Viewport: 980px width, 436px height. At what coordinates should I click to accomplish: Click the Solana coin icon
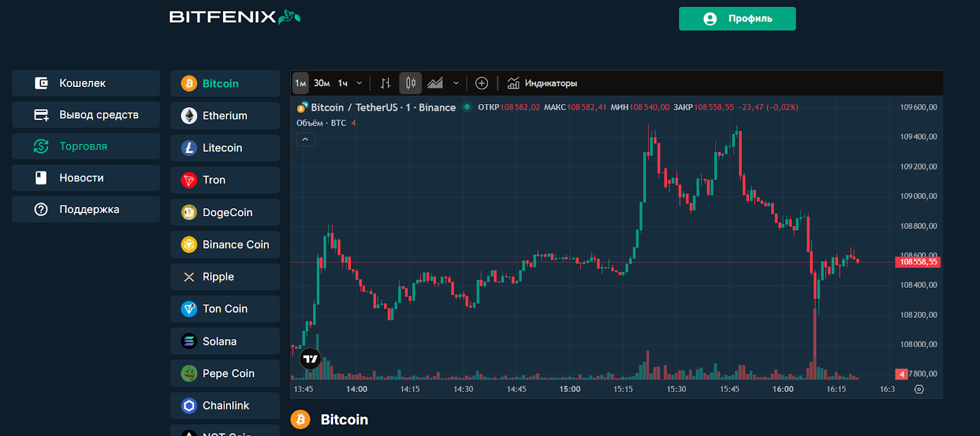[x=189, y=342]
